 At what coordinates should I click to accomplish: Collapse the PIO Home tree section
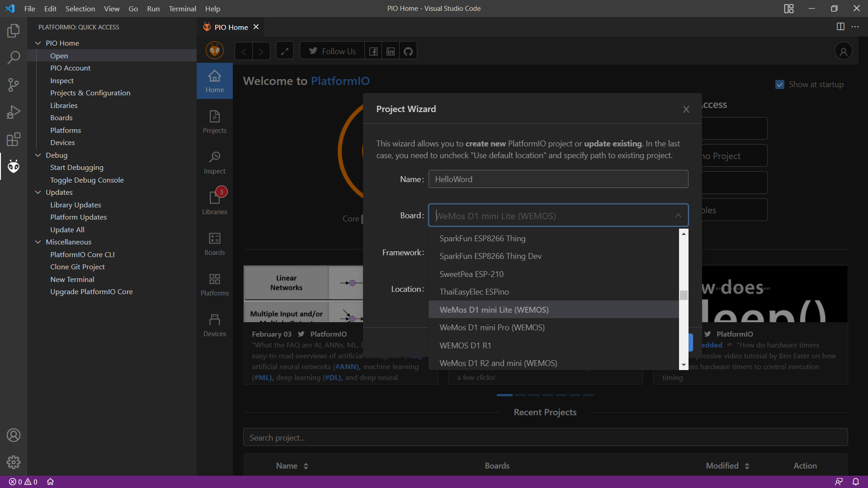coord(38,43)
